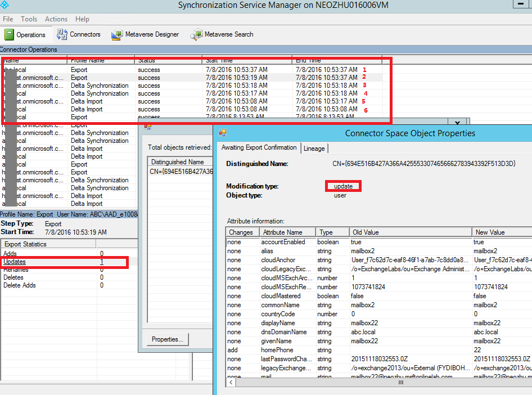Click the Distinguished Name CN value in properties
This screenshot has height=395, width=532.
424,164
